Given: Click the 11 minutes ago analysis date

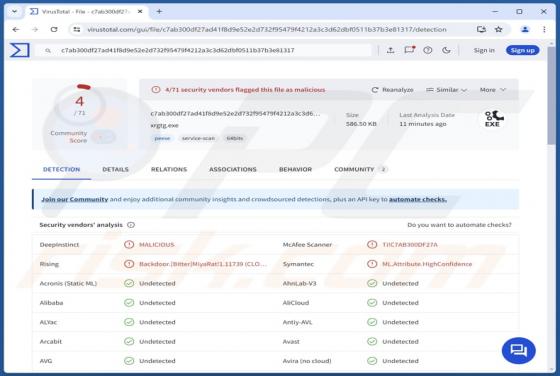Looking at the screenshot, I should [x=422, y=124].
